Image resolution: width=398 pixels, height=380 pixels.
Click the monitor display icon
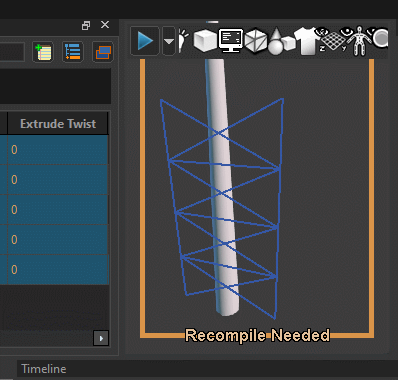click(x=231, y=41)
